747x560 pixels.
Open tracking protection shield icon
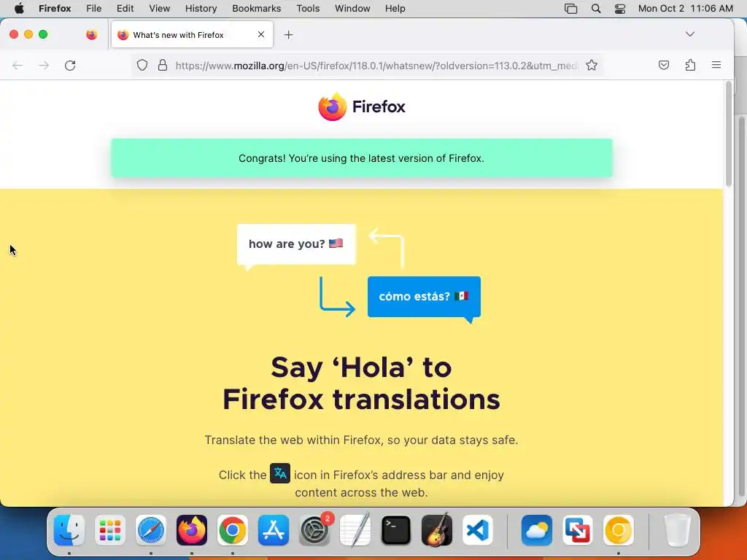[142, 65]
